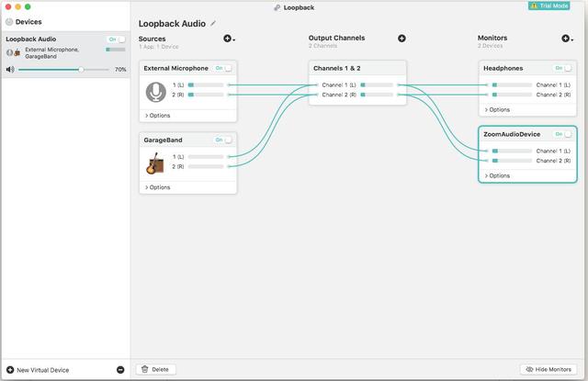Expand Options under GarageBand
The height and width of the screenshot is (381, 588).
click(x=157, y=187)
